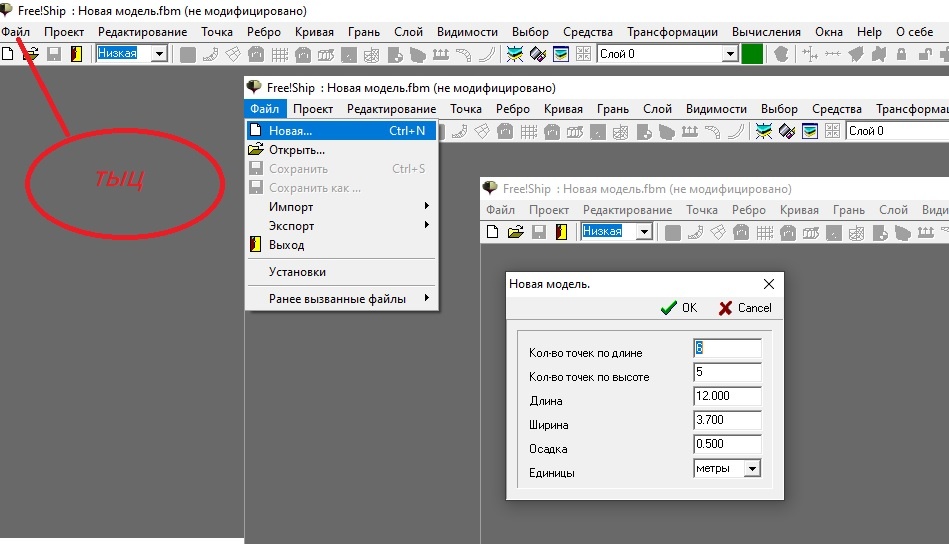Click the Осадка field showing 0.500

tap(727, 444)
